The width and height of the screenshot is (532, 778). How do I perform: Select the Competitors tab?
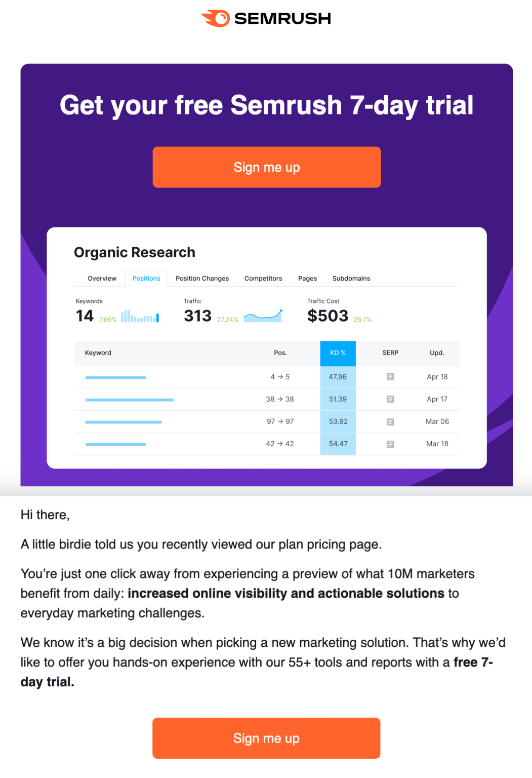[x=263, y=278]
